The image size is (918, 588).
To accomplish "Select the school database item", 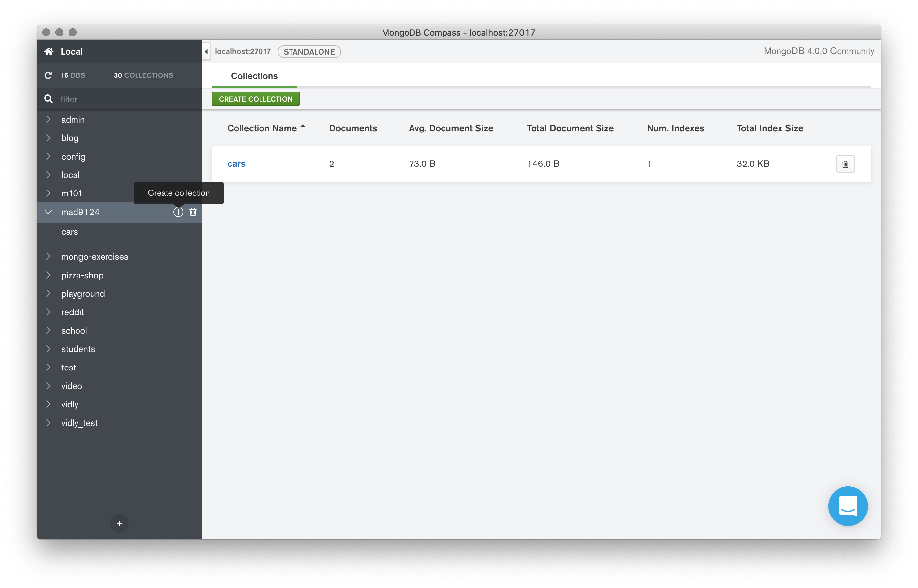I will 74,331.
